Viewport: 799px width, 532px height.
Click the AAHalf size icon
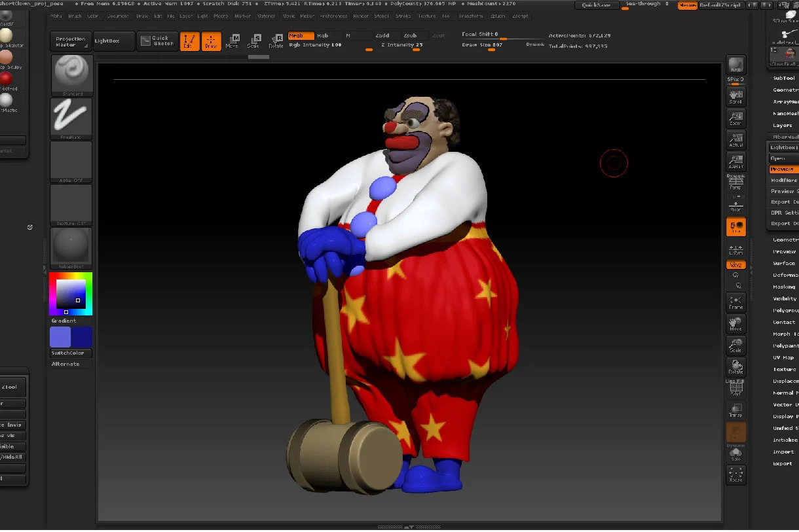coord(735,162)
